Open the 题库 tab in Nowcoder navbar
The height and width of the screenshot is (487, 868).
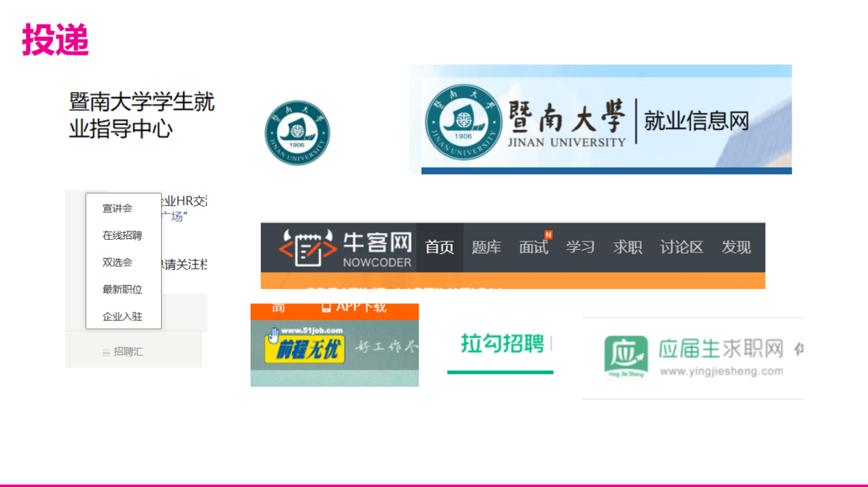click(x=486, y=247)
